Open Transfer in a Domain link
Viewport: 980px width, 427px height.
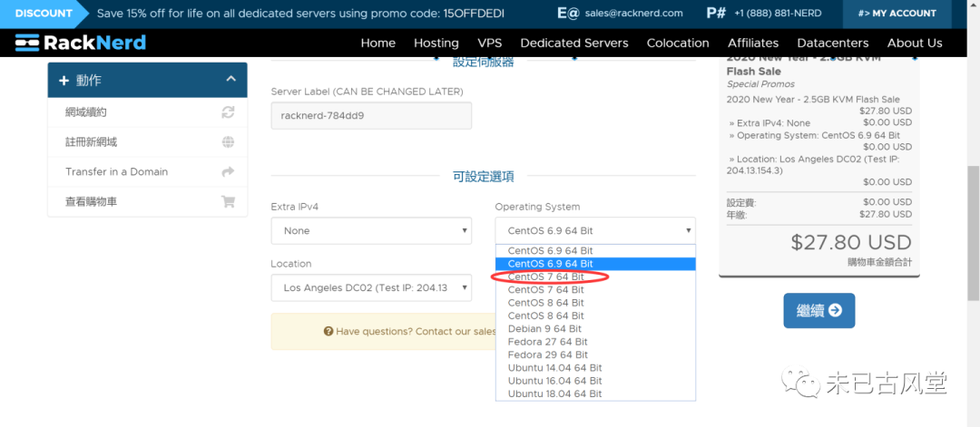coord(148,171)
